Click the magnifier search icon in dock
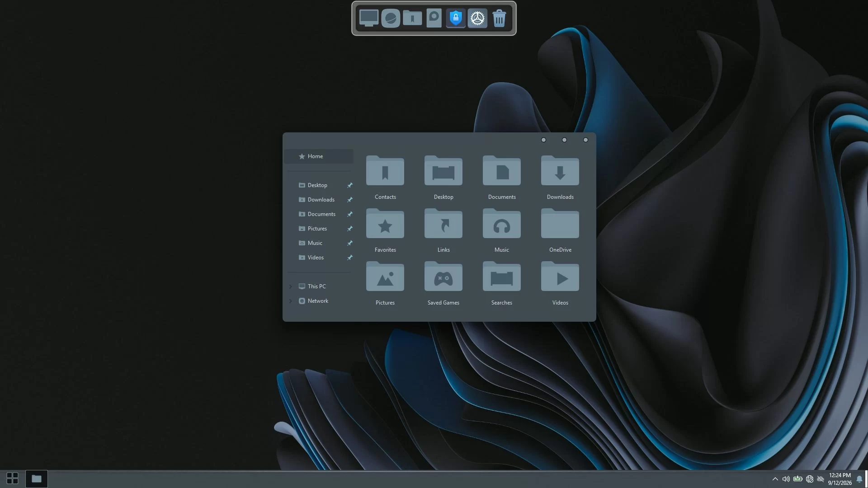868x488 pixels. [x=434, y=18]
